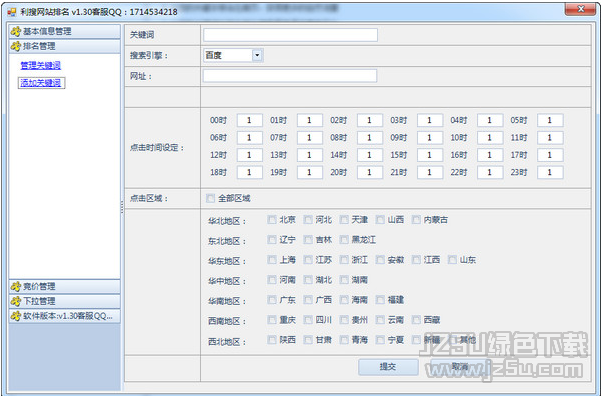601x396 pixels.
Task: Check the 上海 region checkbox
Action: [x=271, y=260]
